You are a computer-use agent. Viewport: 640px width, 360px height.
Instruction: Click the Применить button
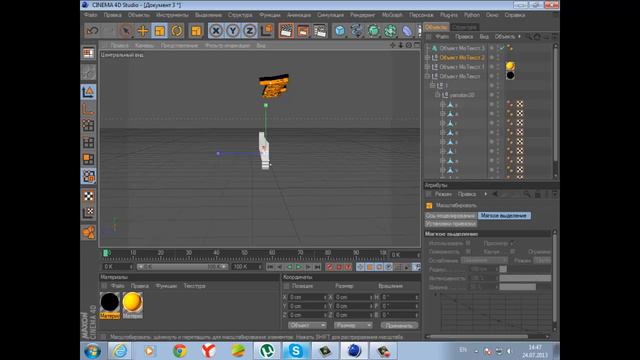click(399, 325)
